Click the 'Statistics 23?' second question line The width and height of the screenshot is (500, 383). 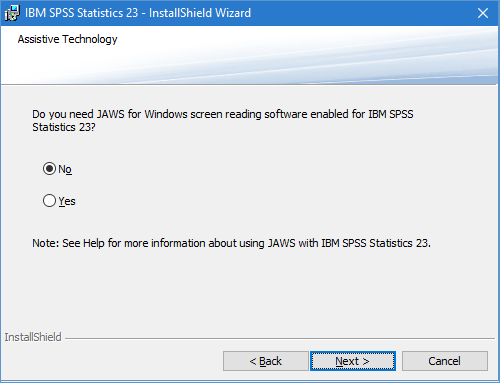[x=64, y=127]
